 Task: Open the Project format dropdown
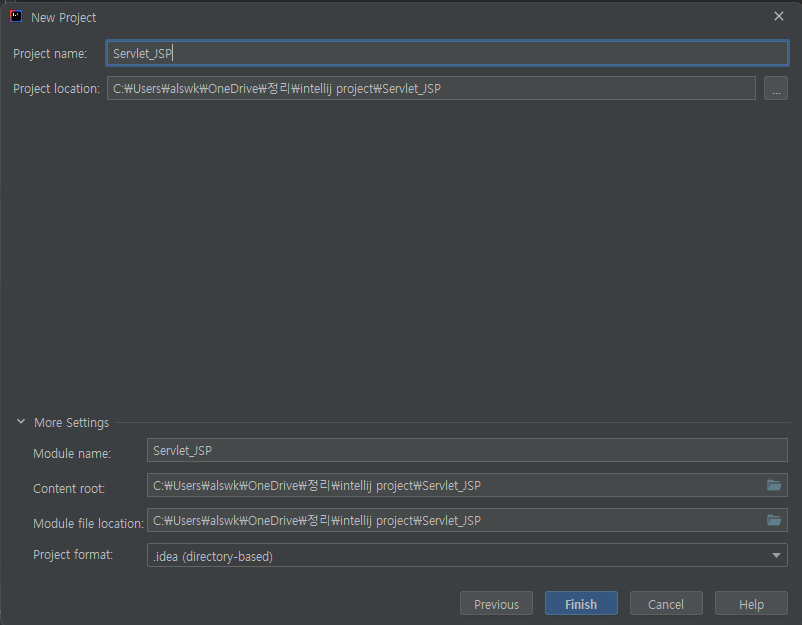point(467,555)
